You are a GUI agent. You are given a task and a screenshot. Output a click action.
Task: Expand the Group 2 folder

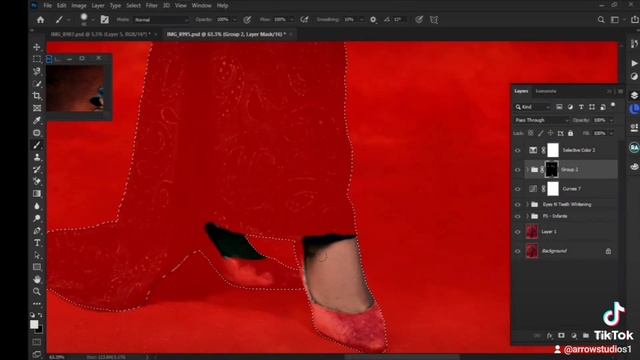527,169
